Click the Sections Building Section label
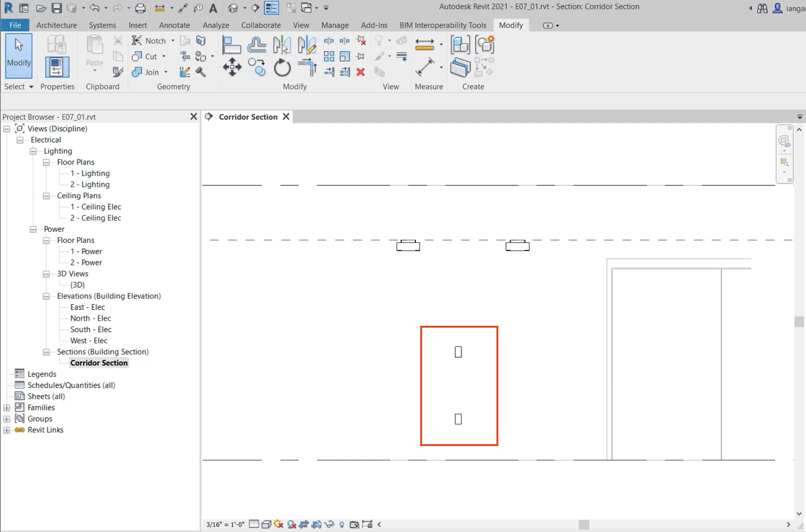The height and width of the screenshot is (532, 806). (103, 352)
